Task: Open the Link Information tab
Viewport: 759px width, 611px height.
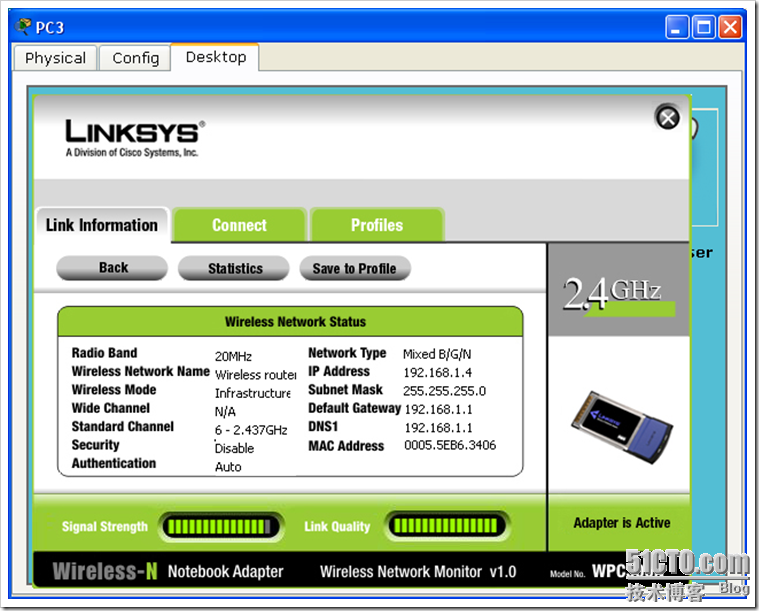Action: (102, 225)
